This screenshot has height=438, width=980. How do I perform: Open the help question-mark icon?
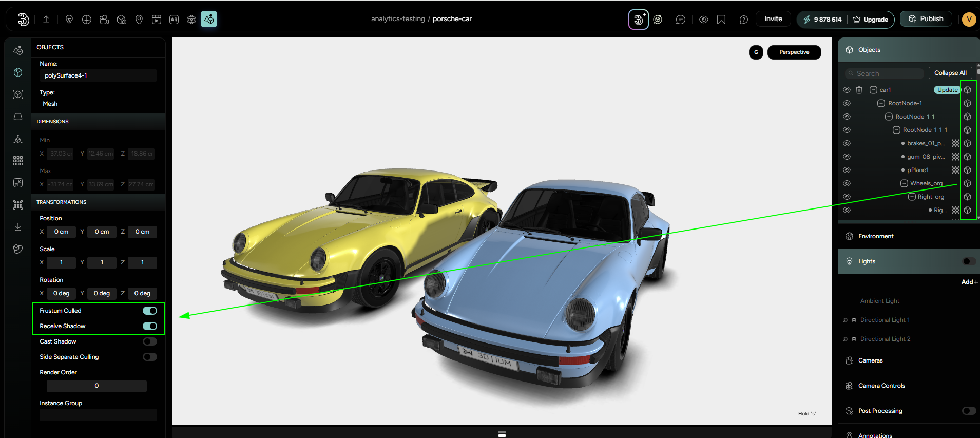click(744, 20)
